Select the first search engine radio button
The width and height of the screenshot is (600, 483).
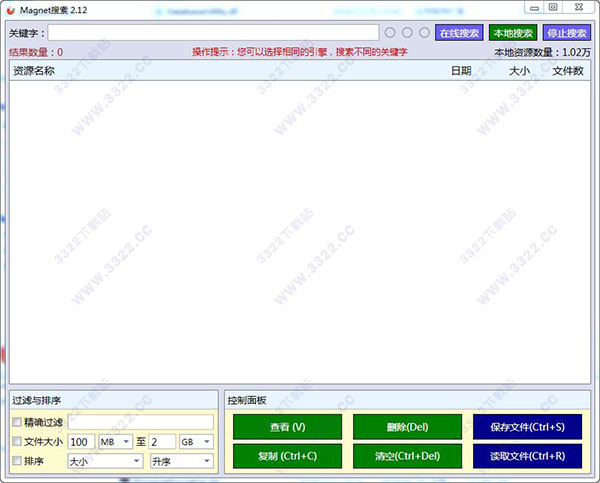(390, 33)
